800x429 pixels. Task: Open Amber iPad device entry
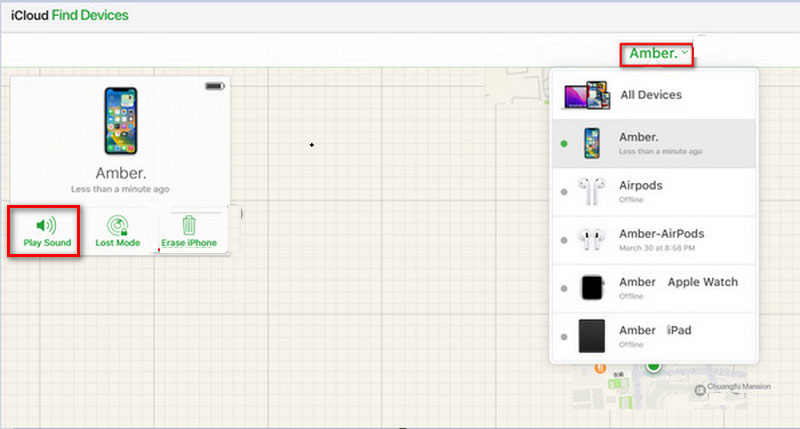(654, 337)
